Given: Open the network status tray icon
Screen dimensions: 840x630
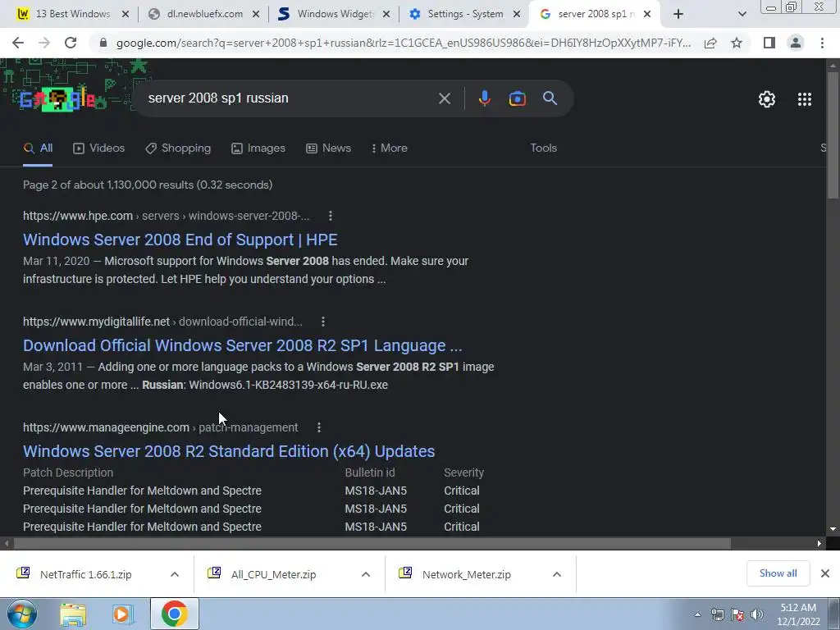Looking at the screenshot, I should (718, 614).
